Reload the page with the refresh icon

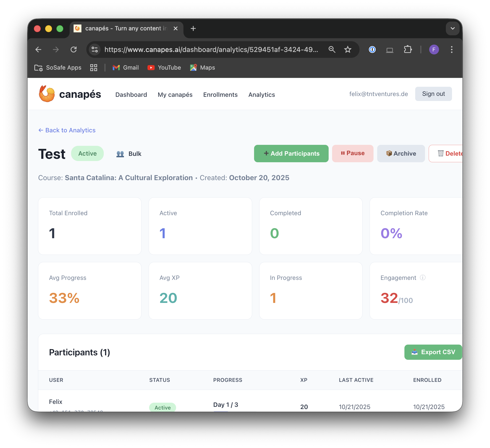tap(74, 50)
